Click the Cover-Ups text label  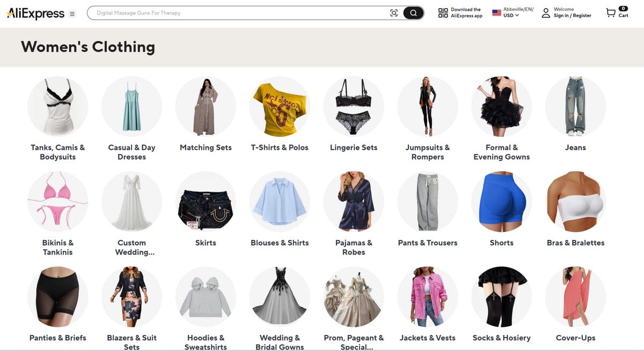coord(575,338)
